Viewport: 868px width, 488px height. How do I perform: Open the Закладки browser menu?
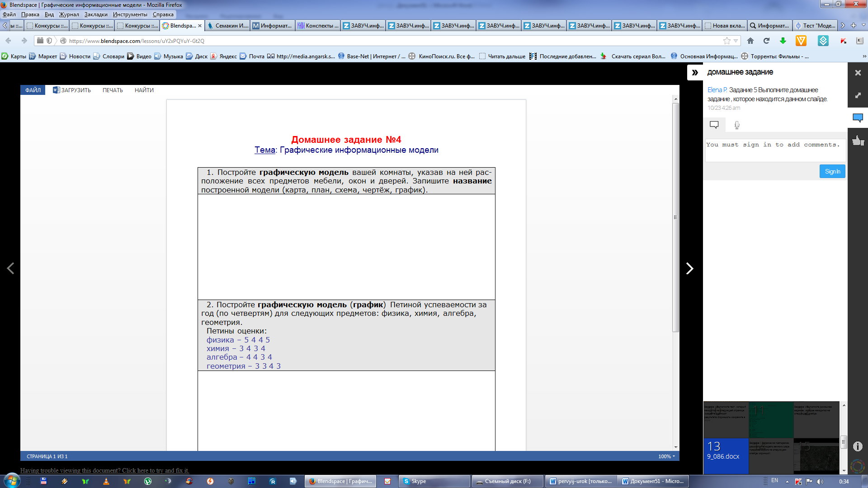pyautogui.click(x=96, y=14)
